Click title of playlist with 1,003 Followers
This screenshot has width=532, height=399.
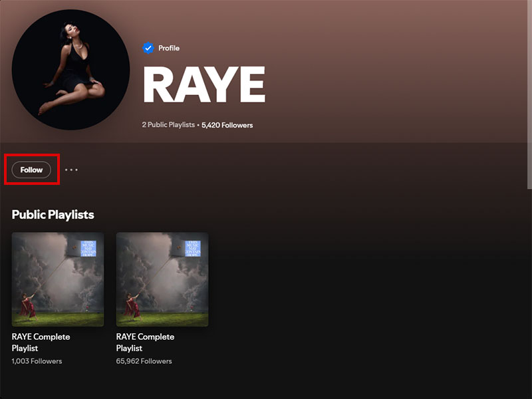click(x=41, y=342)
